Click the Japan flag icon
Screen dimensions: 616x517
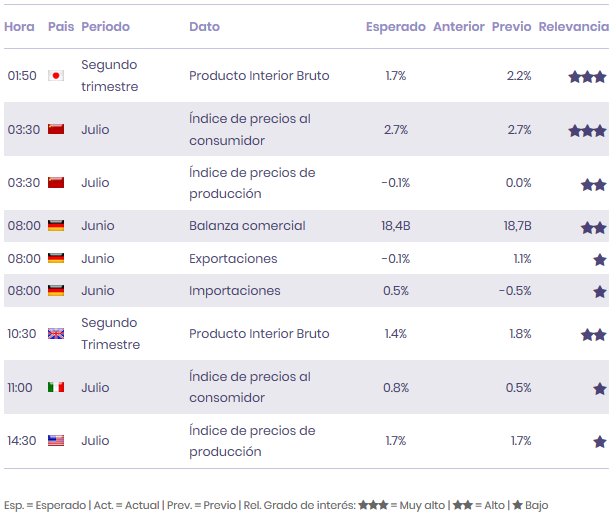pyautogui.click(x=56, y=76)
